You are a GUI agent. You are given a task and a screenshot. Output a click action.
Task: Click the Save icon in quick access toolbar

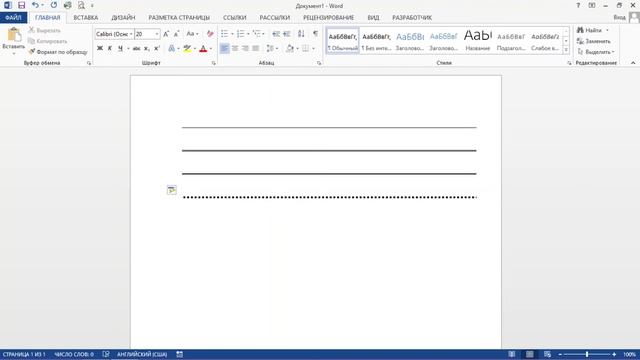click(21, 5)
